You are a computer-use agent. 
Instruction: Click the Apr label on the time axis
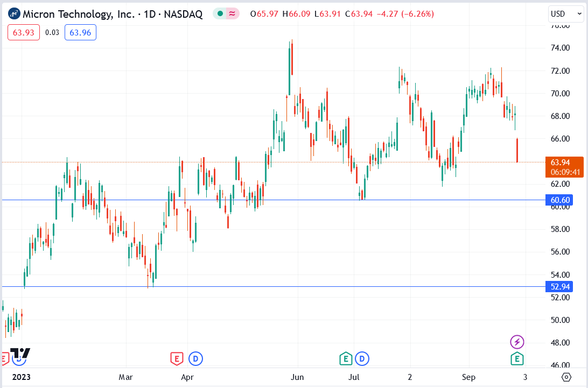pyautogui.click(x=187, y=377)
